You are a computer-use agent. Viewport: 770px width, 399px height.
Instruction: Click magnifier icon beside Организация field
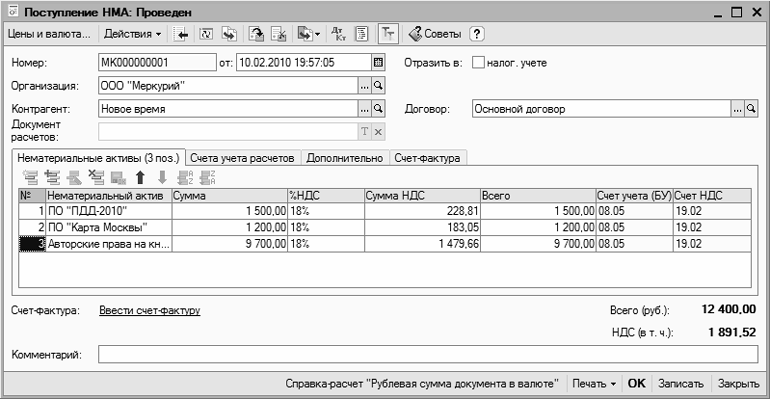pyautogui.click(x=378, y=85)
